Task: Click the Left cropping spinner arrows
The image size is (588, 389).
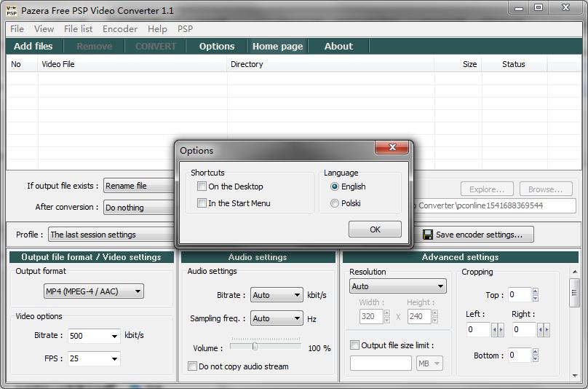Action: [x=497, y=330]
